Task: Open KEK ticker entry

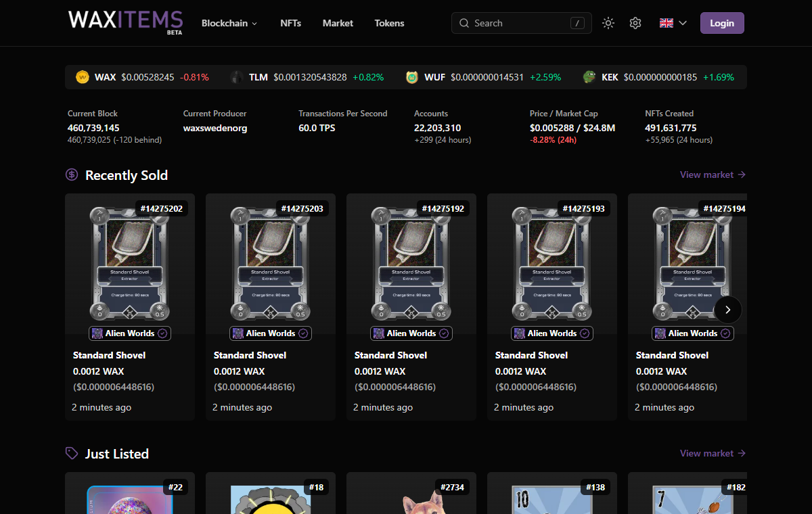Action: tap(658, 77)
